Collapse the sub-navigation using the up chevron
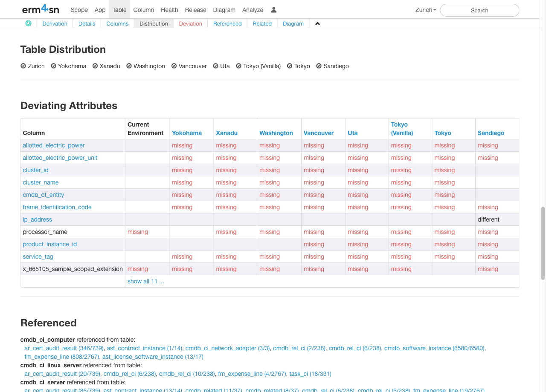Viewport: 546px width, 392px height. tap(317, 23)
